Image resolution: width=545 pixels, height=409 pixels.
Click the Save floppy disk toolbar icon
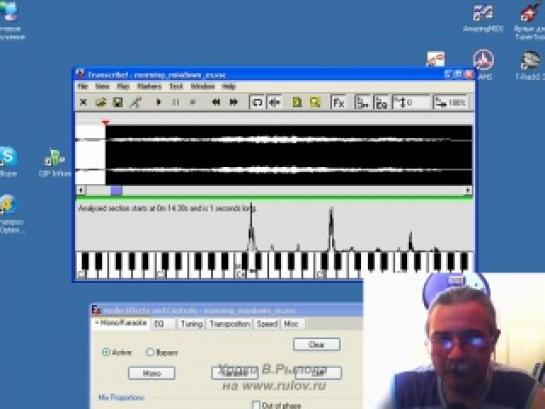(x=118, y=102)
